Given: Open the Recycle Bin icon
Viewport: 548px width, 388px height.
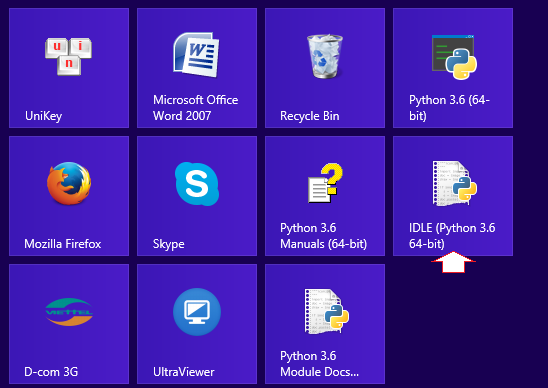Looking at the screenshot, I should point(325,56).
